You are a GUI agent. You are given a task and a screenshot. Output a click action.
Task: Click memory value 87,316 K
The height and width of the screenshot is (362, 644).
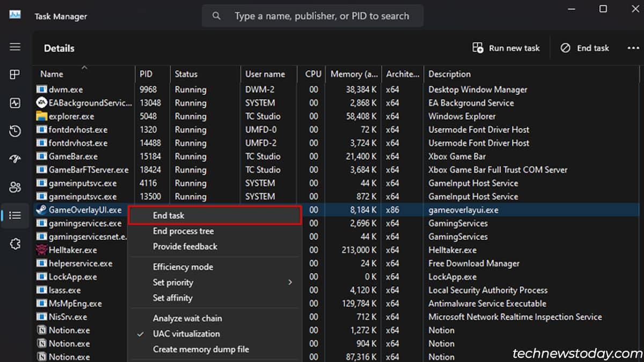361,357
